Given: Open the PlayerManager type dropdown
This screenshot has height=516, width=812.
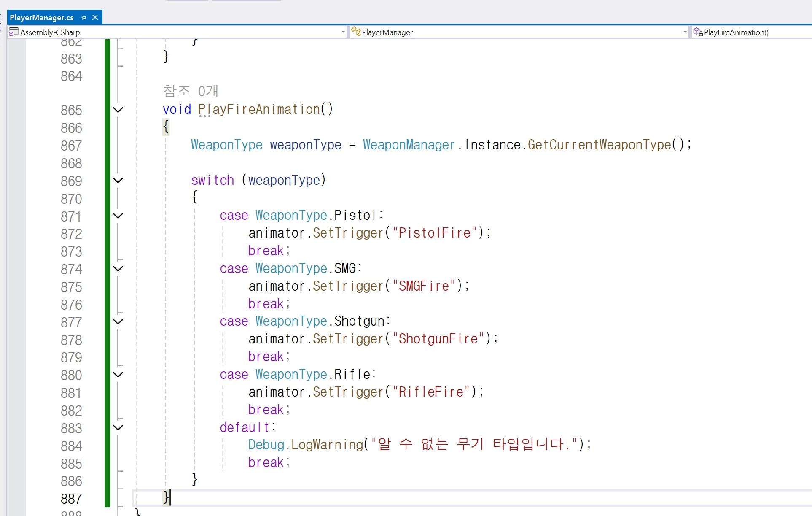Looking at the screenshot, I should click(685, 32).
